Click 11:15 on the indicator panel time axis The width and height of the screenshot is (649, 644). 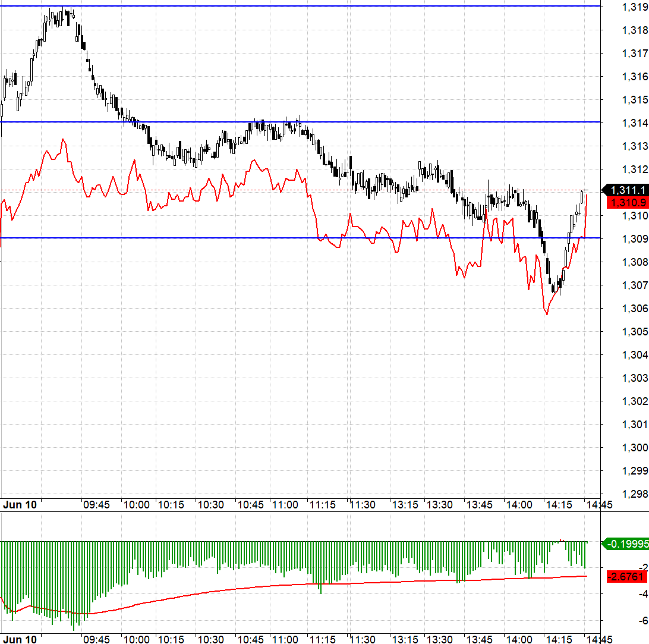pos(323,639)
